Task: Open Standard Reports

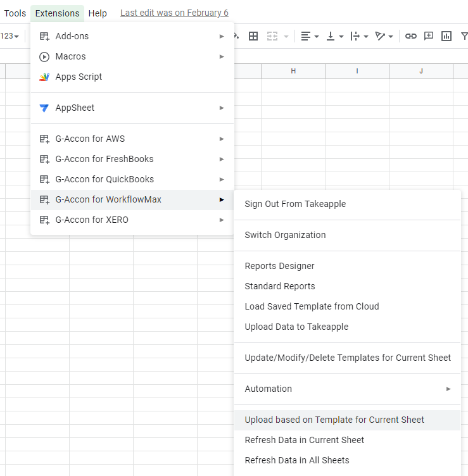Action: point(348,286)
